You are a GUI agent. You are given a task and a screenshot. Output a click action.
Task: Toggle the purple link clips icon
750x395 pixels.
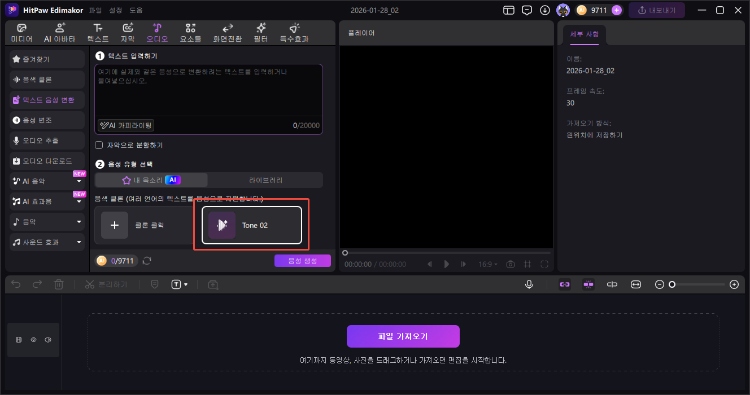565,285
